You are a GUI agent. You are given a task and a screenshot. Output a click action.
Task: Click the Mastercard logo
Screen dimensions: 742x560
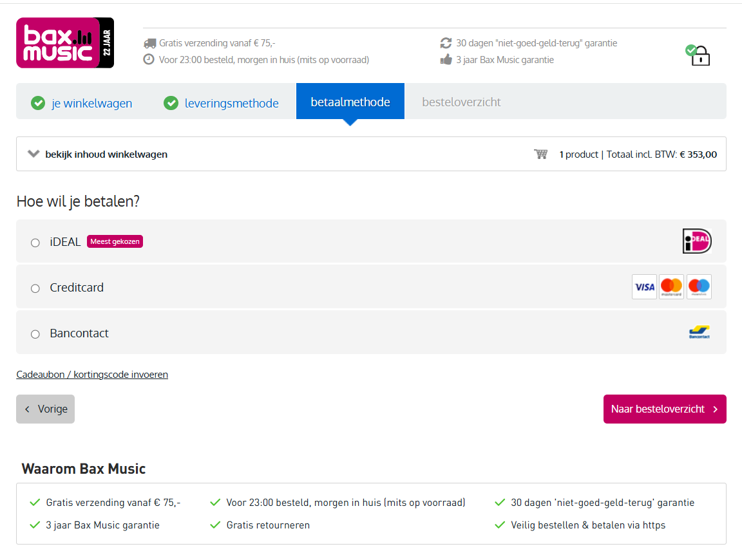[671, 286]
